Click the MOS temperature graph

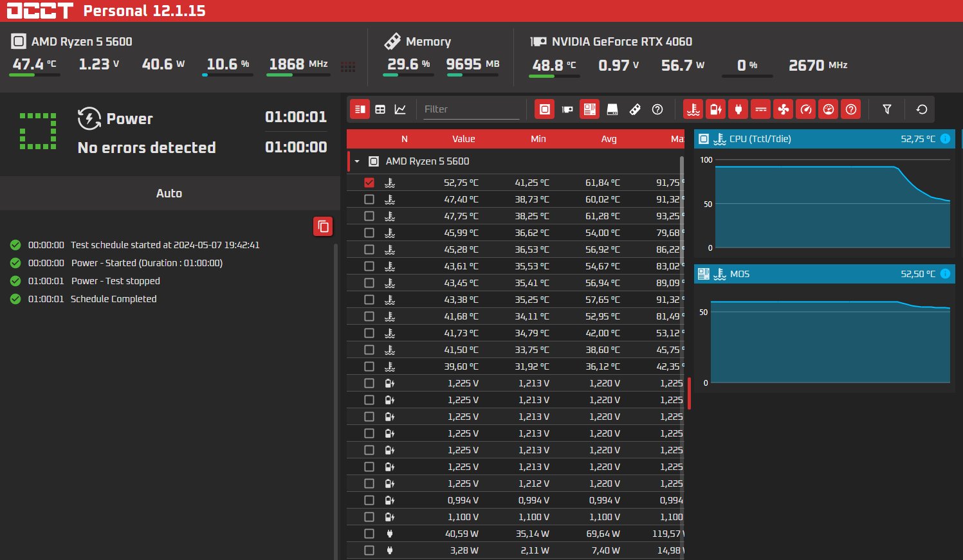point(824,337)
